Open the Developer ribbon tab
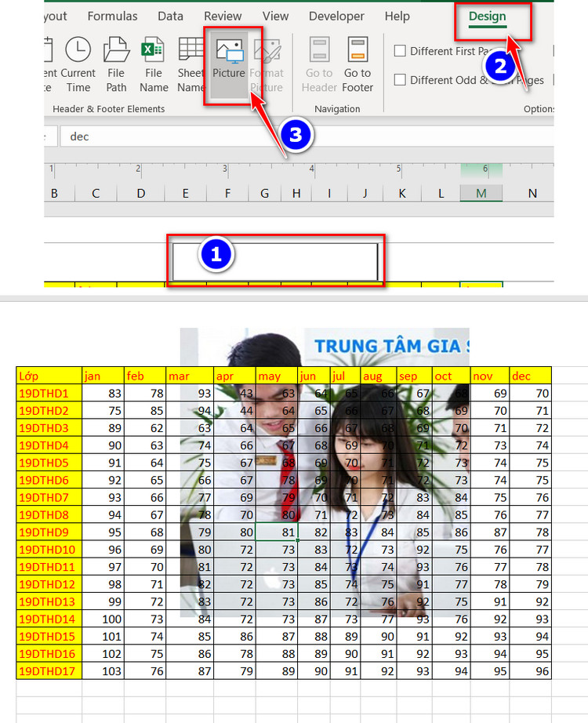Screen dimensions: 588x723 click(336, 16)
